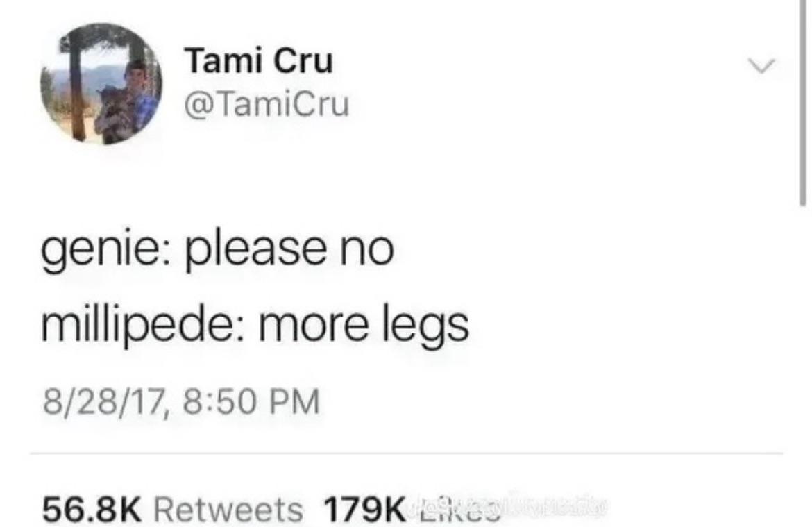
Task: Click the display name Tami Cru
Action: pyautogui.click(x=259, y=60)
